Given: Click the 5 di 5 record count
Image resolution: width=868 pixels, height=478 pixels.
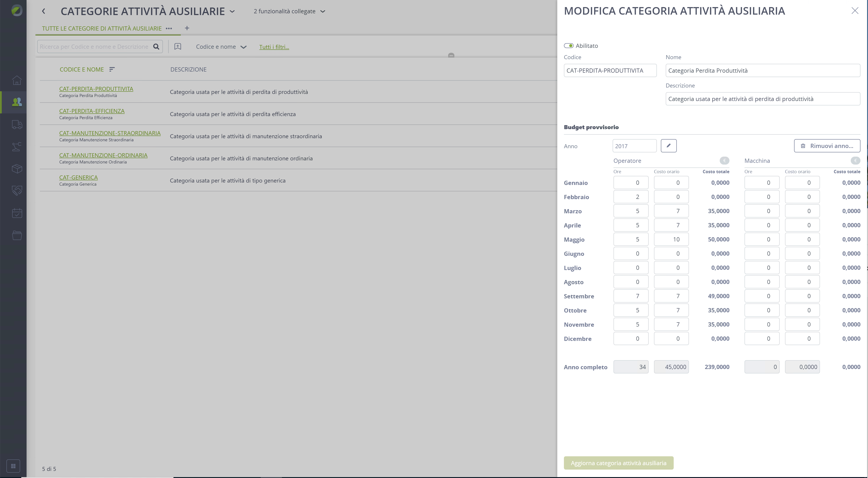Looking at the screenshot, I should [x=49, y=469].
